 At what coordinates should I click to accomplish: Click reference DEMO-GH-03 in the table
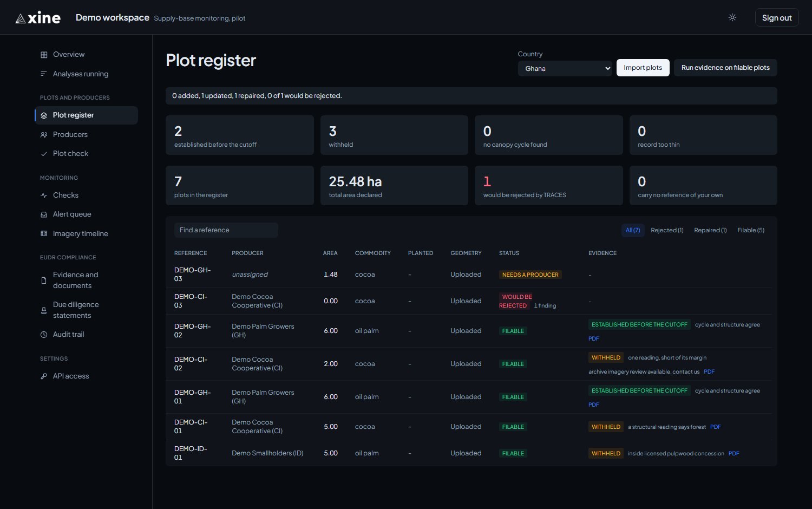pyautogui.click(x=192, y=275)
